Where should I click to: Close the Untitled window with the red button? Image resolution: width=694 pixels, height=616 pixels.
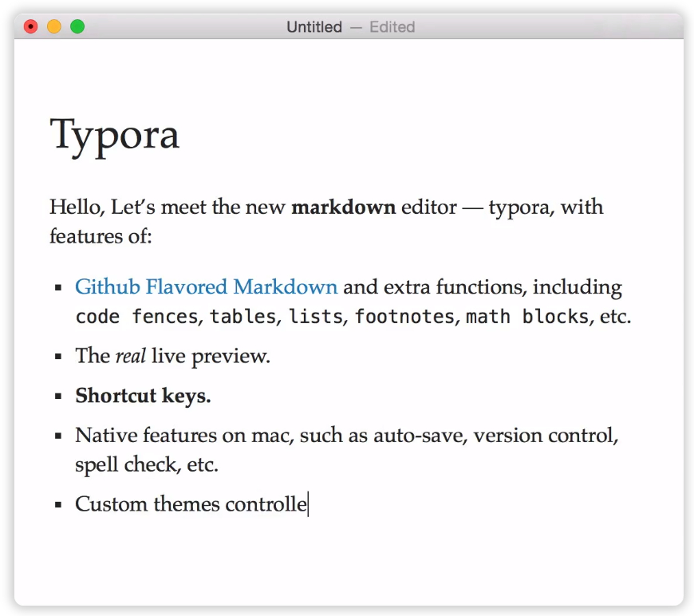[30, 26]
